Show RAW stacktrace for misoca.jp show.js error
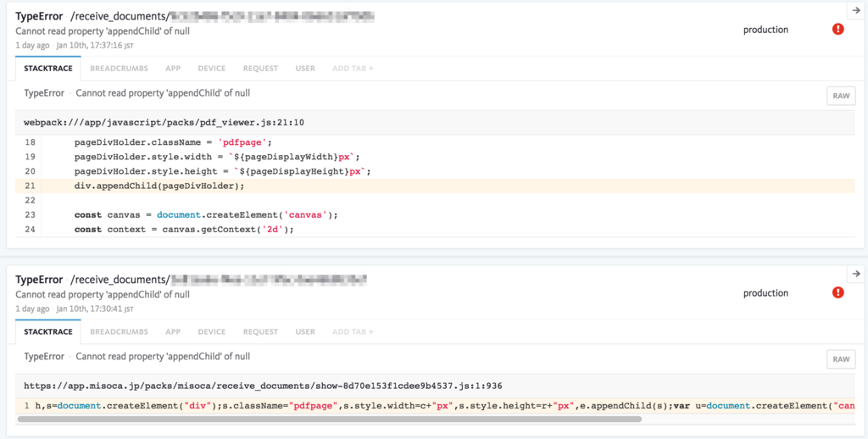The width and height of the screenshot is (868, 439). point(841,359)
